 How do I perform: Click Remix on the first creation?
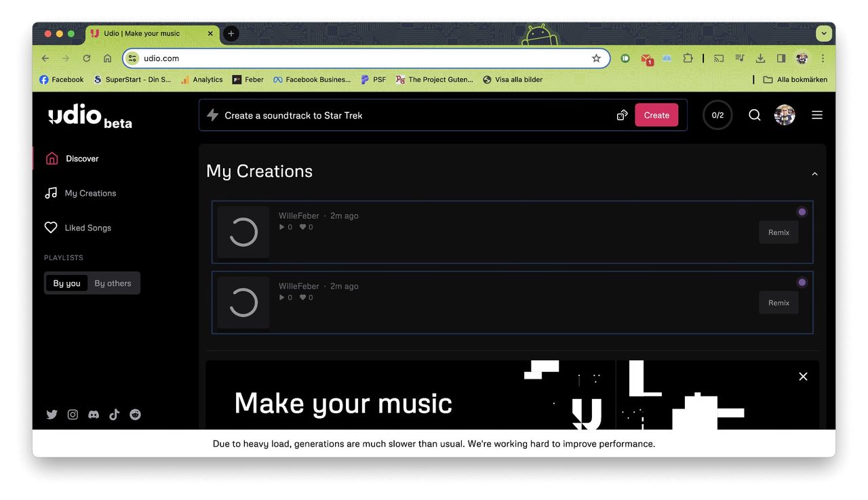pyautogui.click(x=778, y=232)
